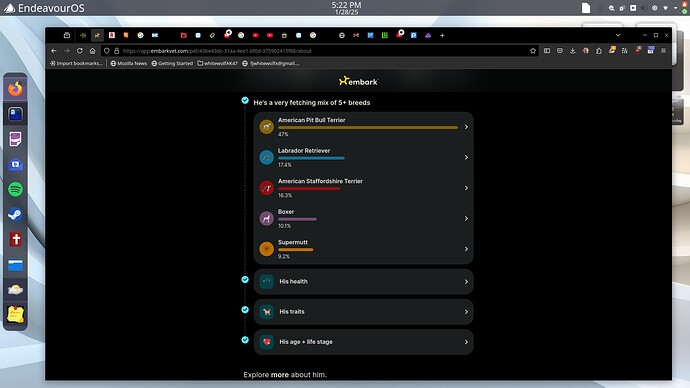This screenshot has height=388, width=690.
Task: Bookmark this page with the star
Action: point(533,51)
